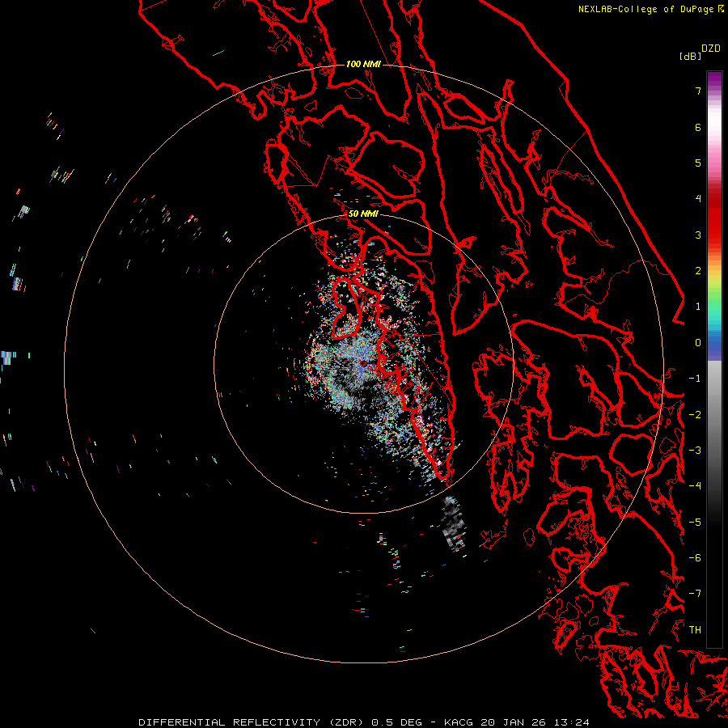Click the color scale value -2

click(x=695, y=415)
